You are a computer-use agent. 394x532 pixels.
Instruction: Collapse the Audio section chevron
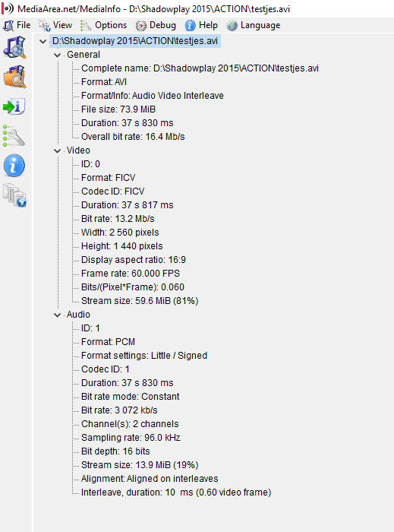click(x=57, y=315)
